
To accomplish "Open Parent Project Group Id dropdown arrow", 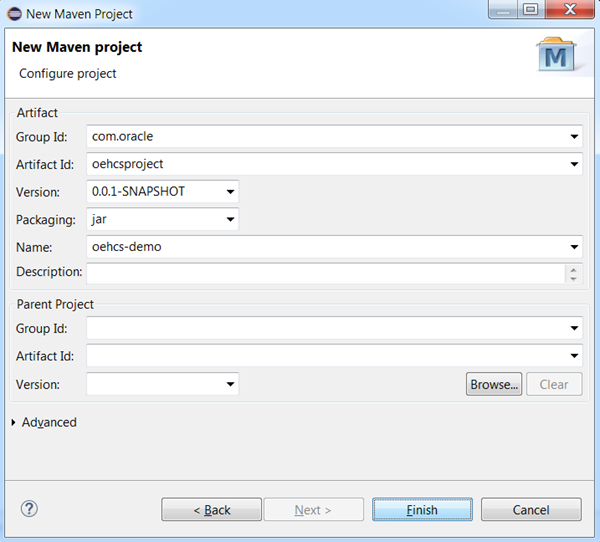I will point(574,328).
